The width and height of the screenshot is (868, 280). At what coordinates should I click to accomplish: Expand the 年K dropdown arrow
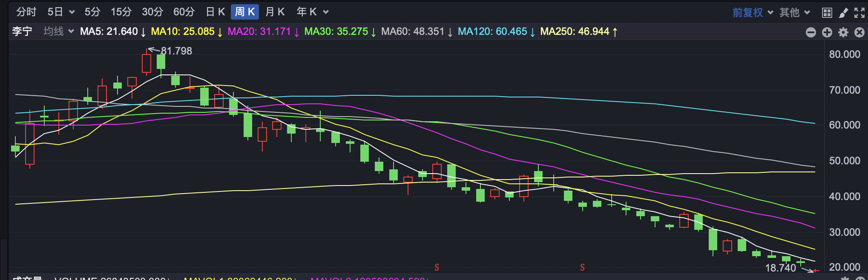(326, 12)
